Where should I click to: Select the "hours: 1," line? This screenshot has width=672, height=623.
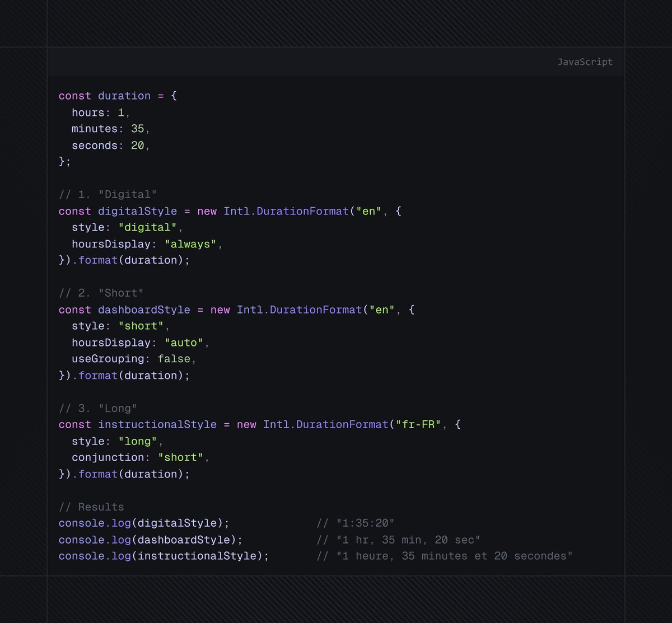[x=101, y=113]
